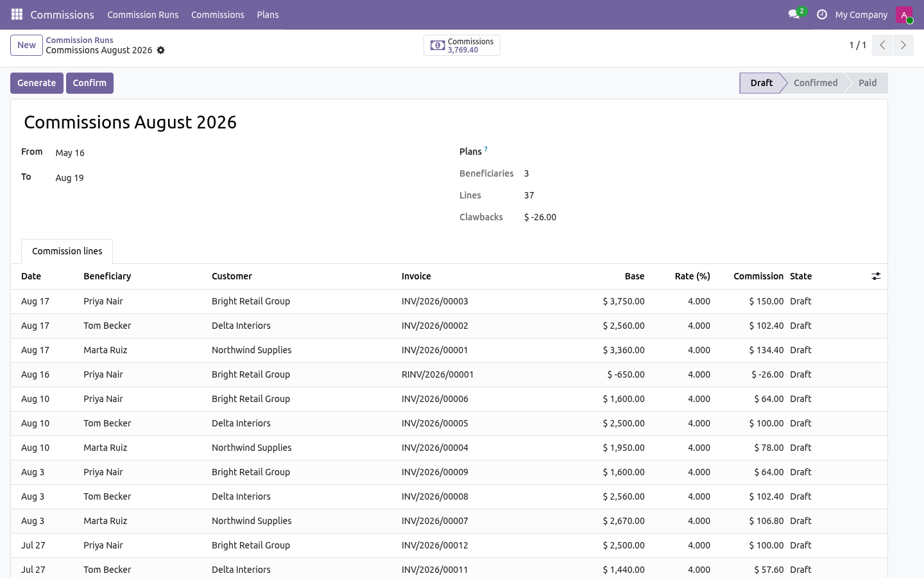924x578 pixels.
Task: Click the Plans help question mark
Action: [x=486, y=149]
